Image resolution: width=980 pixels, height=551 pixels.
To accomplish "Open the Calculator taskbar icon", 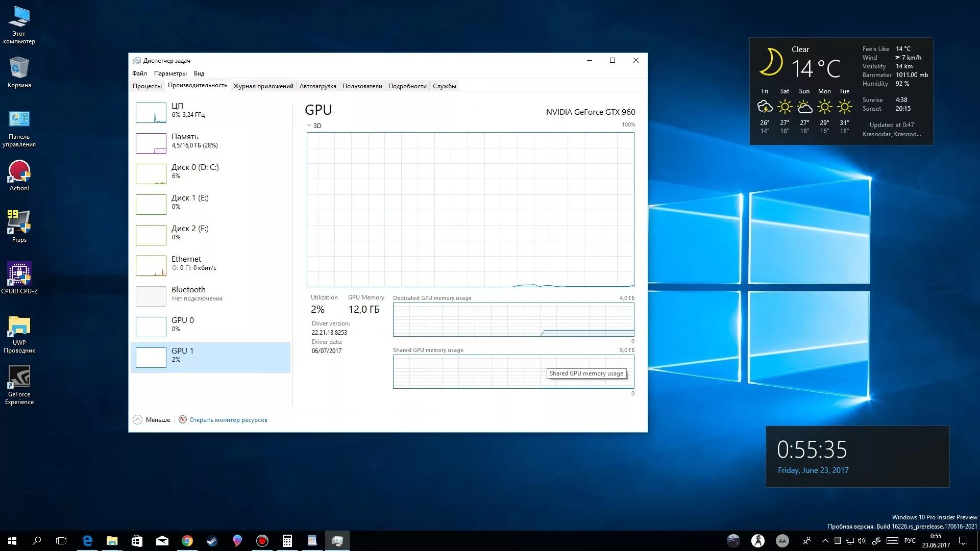I will tap(287, 541).
